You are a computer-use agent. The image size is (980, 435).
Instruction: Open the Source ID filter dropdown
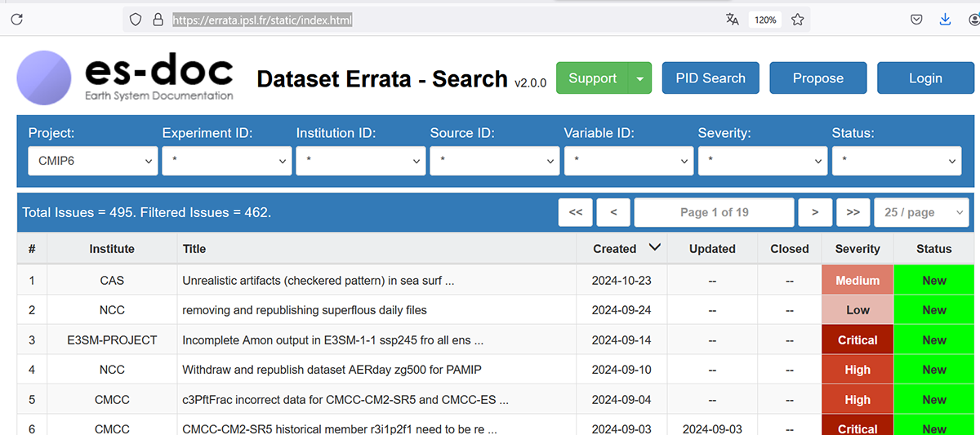click(x=495, y=161)
